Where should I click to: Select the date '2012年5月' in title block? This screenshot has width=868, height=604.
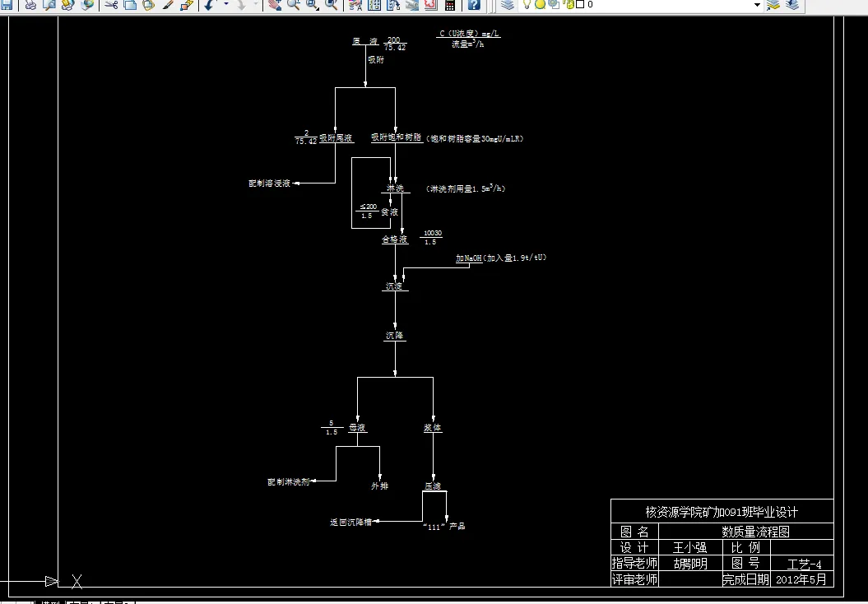tap(801, 579)
